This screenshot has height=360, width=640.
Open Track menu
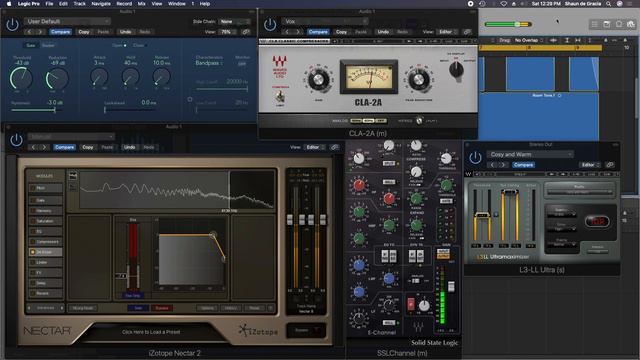point(80,4)
